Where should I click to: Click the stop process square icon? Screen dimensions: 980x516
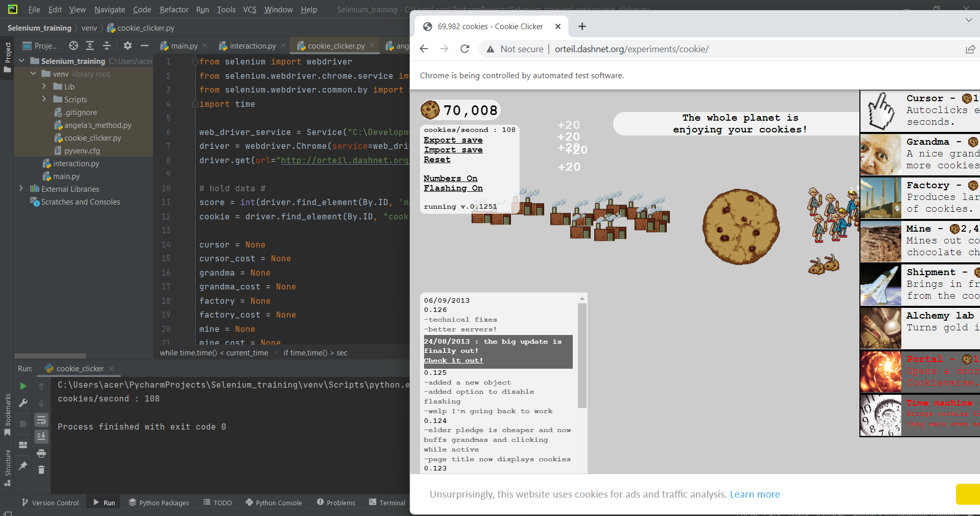pos(23,423)
